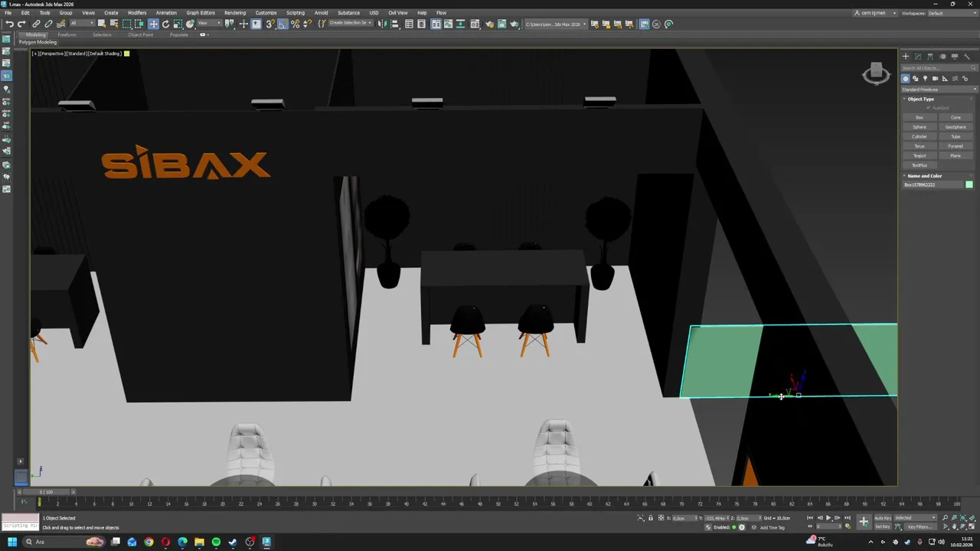Image resolution: width=980 pixels, height=551 pixels.
Task: Click Add Time Tag text
Action: click(x=773, y=527)
